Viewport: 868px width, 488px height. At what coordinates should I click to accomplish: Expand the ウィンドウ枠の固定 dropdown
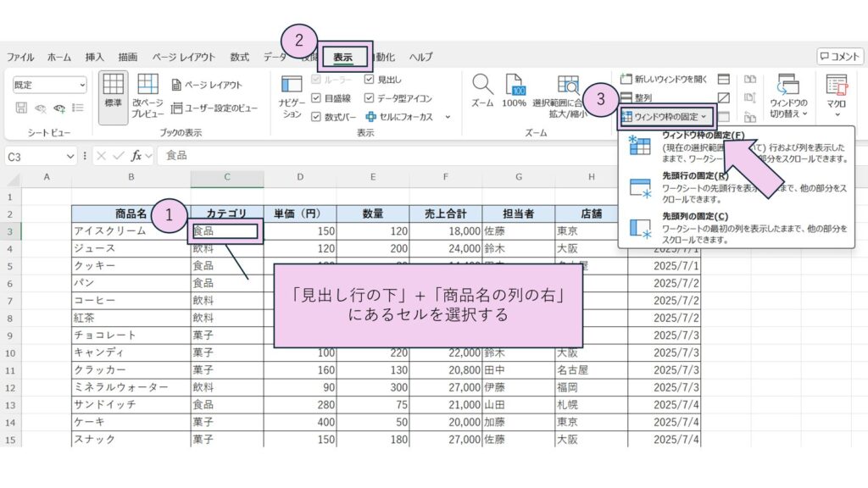pos(664,116)
